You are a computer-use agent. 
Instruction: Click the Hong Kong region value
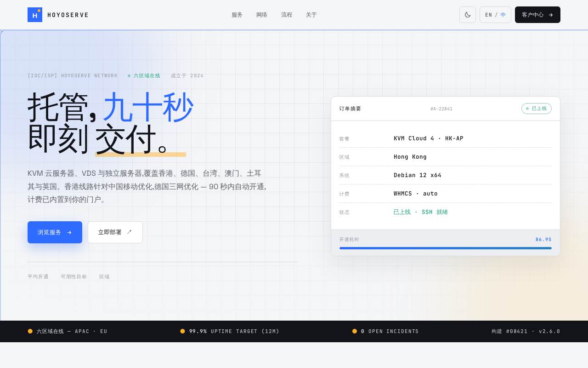coord(410,157)
